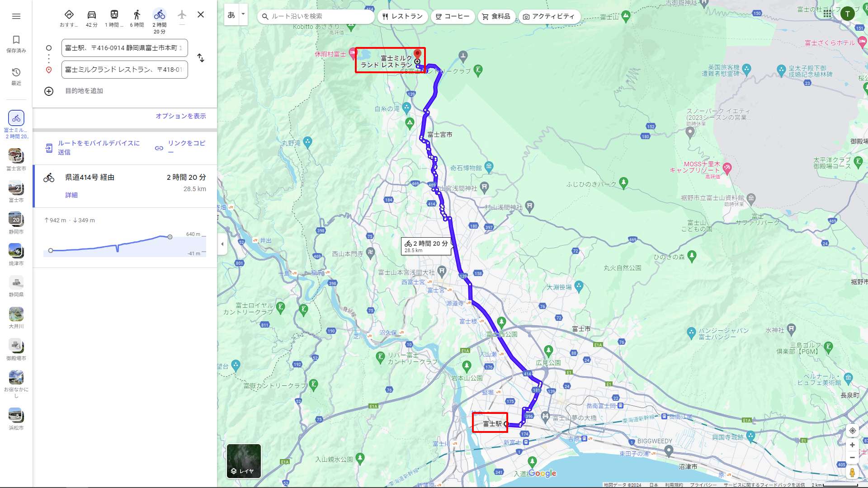Click the destination red pin marker
Image resolution: width=868 pixels, height=488 pixels.
(418, 54)
